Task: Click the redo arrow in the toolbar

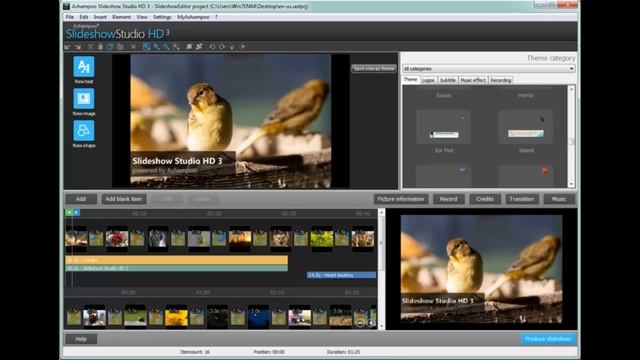Action: [x=78, y=47]
